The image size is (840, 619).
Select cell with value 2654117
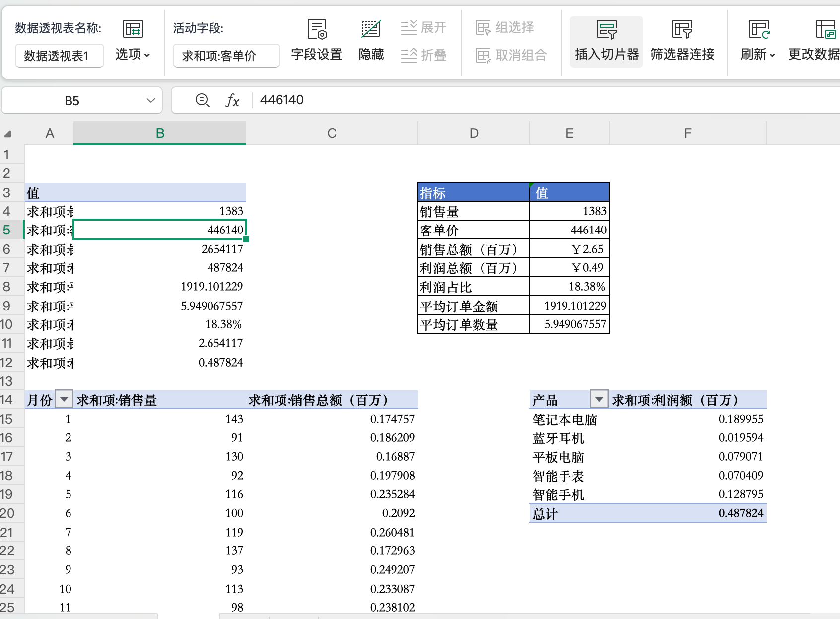pos(160,249)
